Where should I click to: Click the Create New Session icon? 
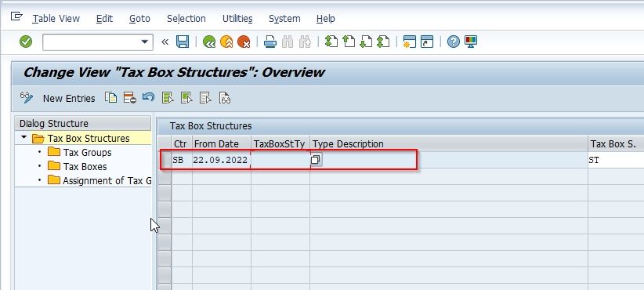(410, 42)
